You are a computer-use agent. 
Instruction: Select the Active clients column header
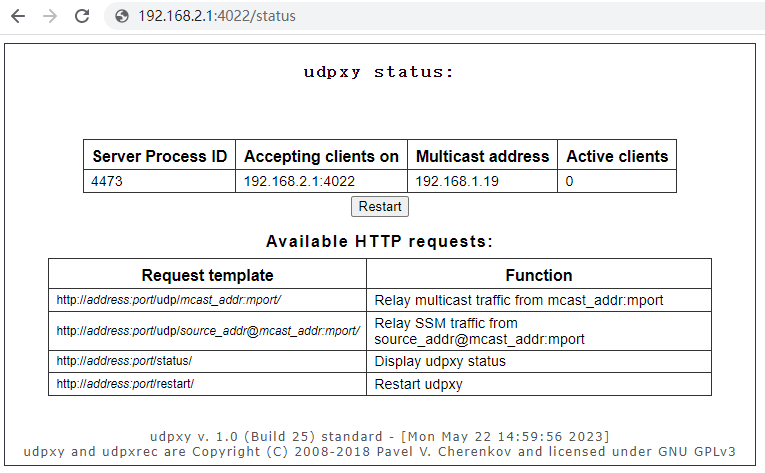(x=617, y=156)
